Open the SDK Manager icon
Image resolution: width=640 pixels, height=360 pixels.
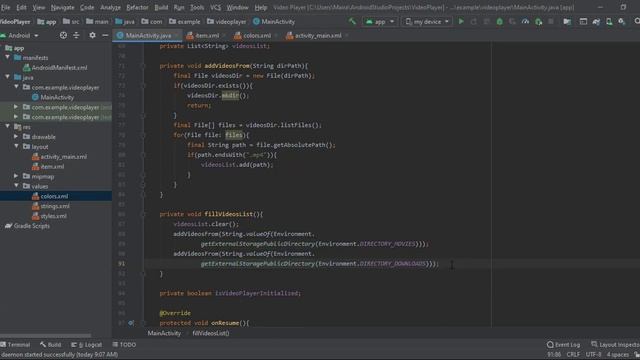622,21
